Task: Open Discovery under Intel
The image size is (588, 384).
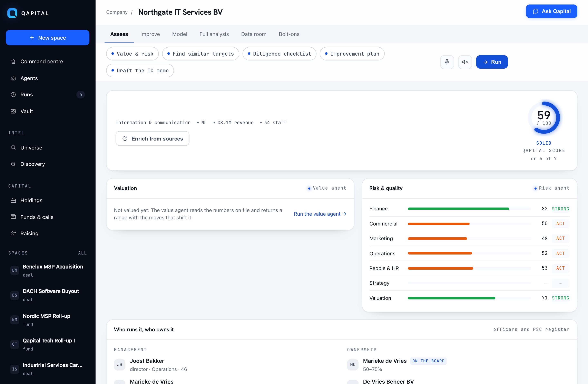Action: (x=47, y=164)
